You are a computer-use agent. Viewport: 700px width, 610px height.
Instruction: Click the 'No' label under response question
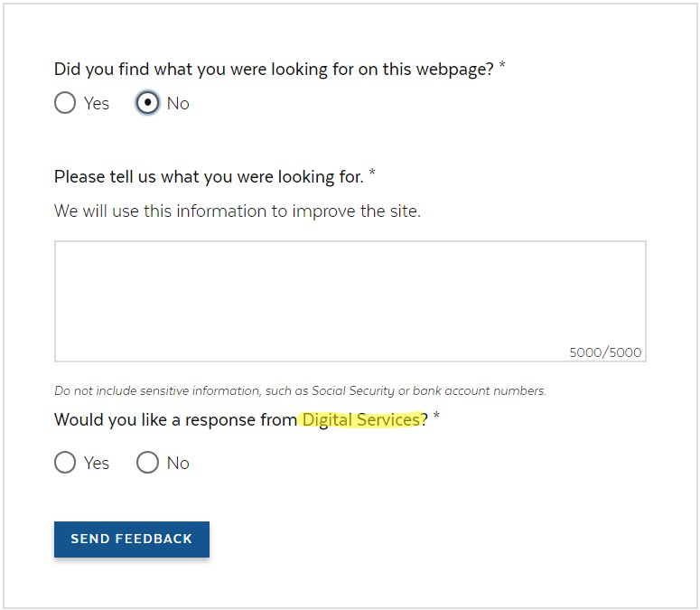[178, 464]
